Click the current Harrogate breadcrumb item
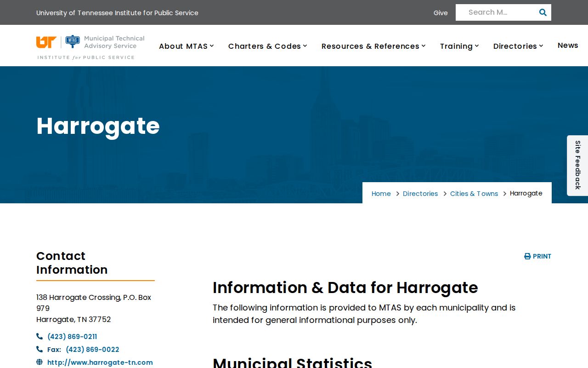 pos(526,193)
